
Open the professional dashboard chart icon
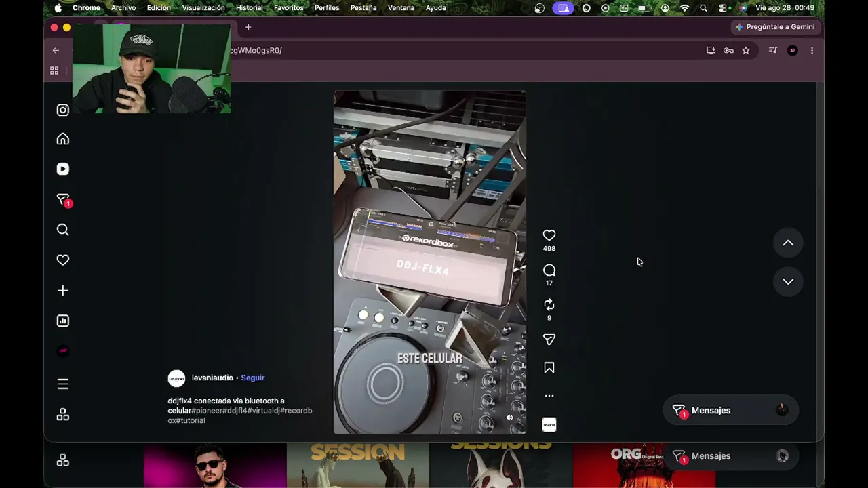tap(63, 321)
